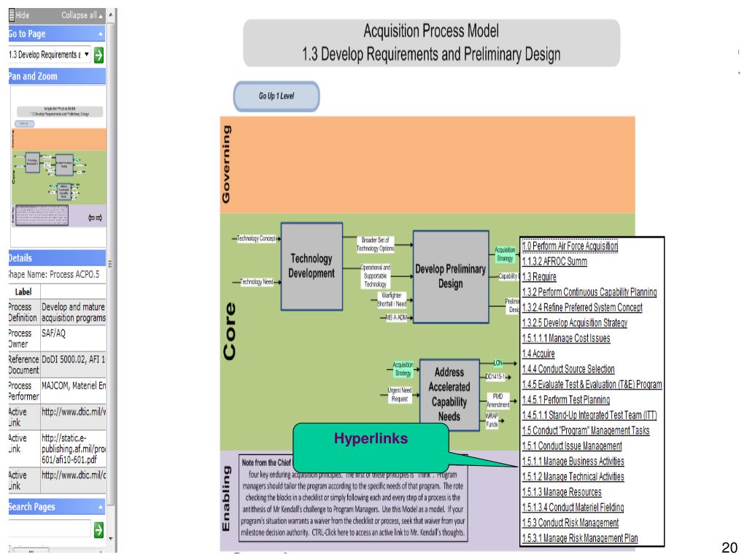Click the Label column header
This screenshot has height=560, width=747.
pos(23,292)
